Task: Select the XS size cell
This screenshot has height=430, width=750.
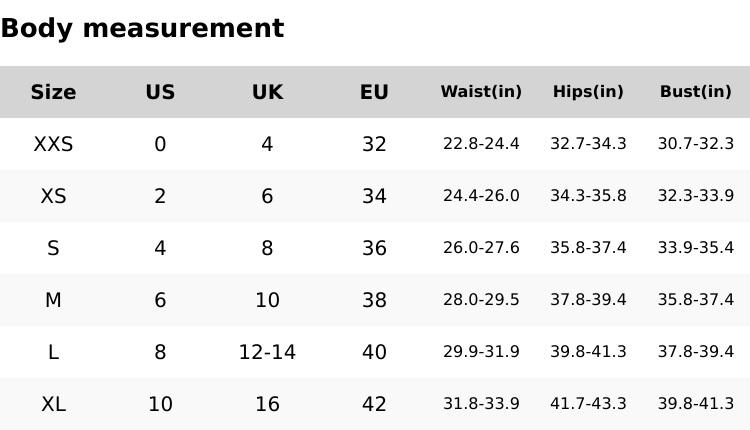Action: [x=53, y=196]
